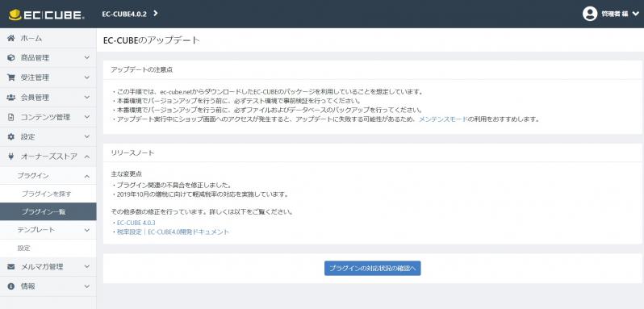The height and width of the screenshot is (309, 644).
Task: Open the メンテナンスモード link
Action: point(444,119)
